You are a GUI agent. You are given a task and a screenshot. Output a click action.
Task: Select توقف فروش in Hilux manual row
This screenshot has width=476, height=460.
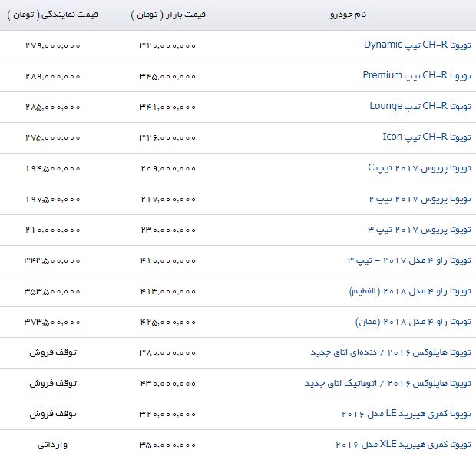(53, 352)
